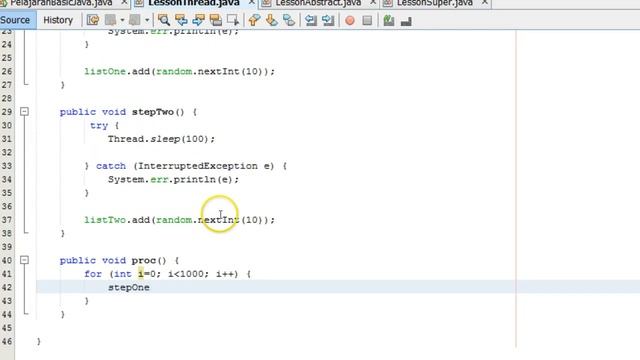This screenshot has width=640, height=360.
Task: Click the Shift Line Left icon
Action: (x=311, y=20)
